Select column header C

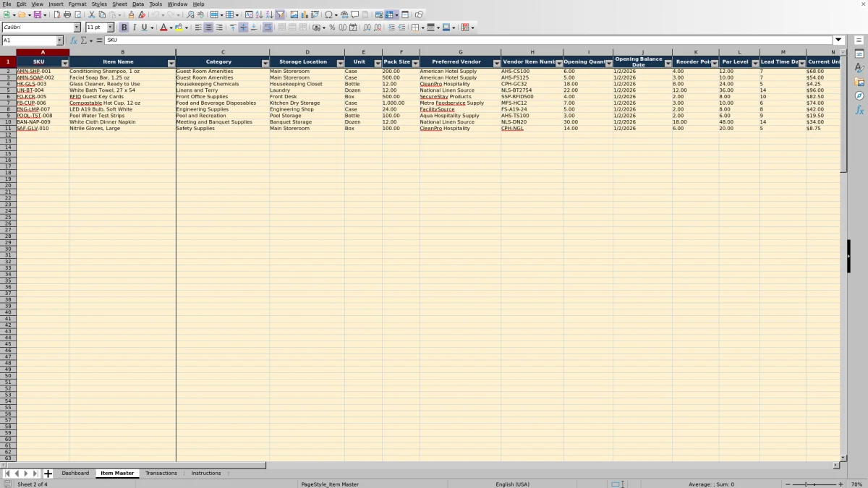(223, 52)
